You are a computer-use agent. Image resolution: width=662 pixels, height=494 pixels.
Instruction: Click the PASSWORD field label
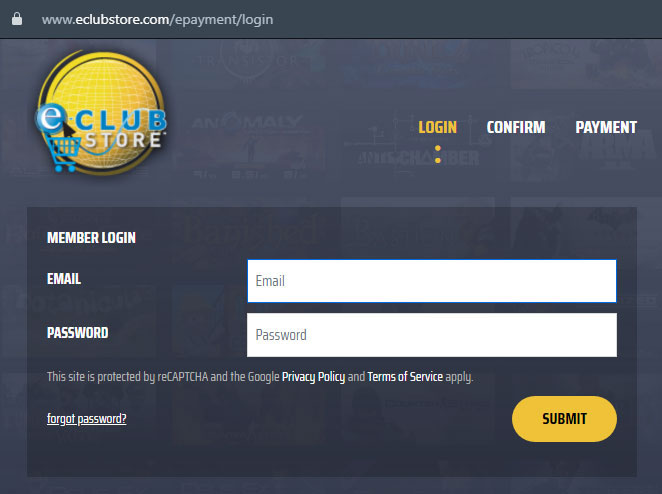coord(78,333)
